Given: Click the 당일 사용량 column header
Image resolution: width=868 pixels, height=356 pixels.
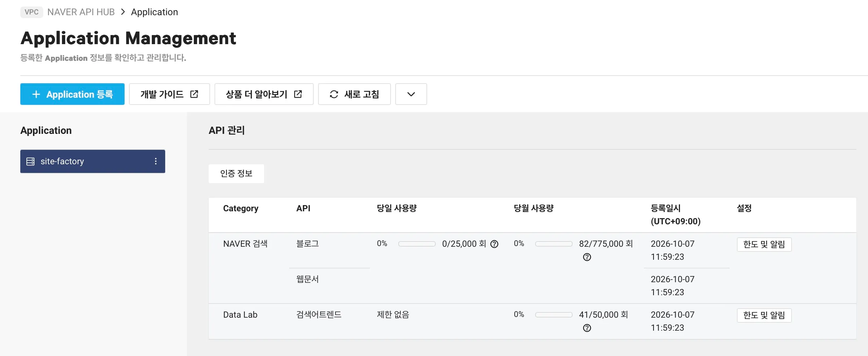Looking at the screenshot, I should tap(397, 208).
